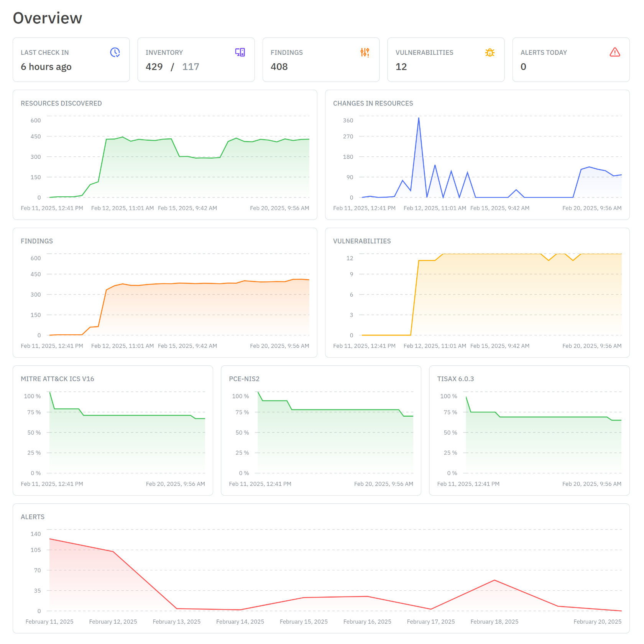Click the February 18 peak in Alerts chart
644x644 pixels.
tap(495, 580)
